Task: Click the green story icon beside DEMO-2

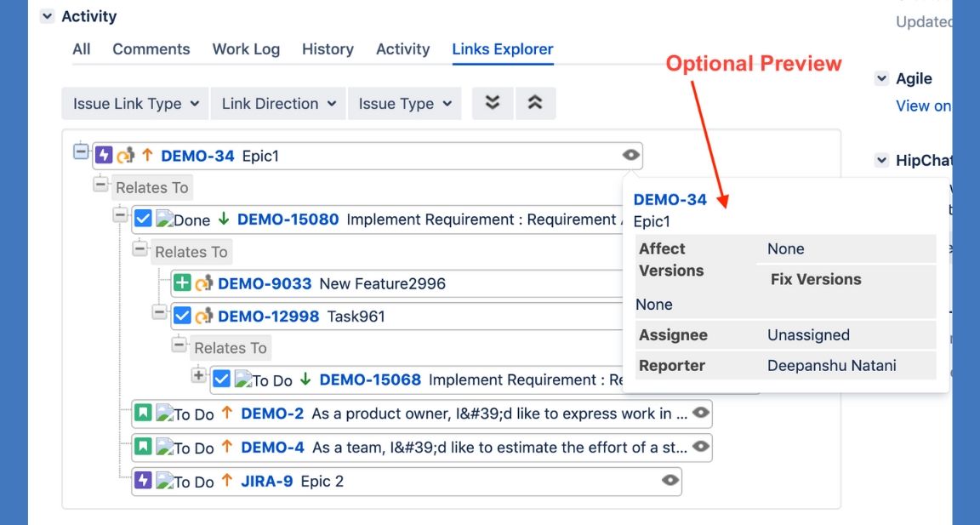Action: click(143, 414)
